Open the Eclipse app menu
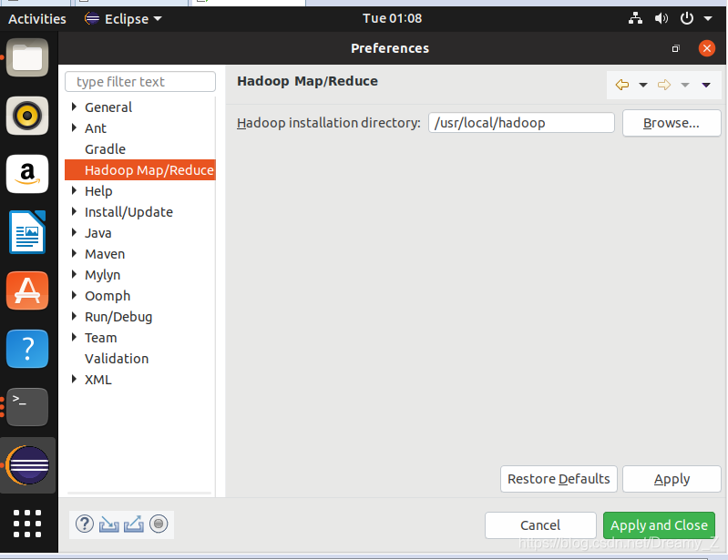Viewport: 728px width, 560px height. (123, 18)
